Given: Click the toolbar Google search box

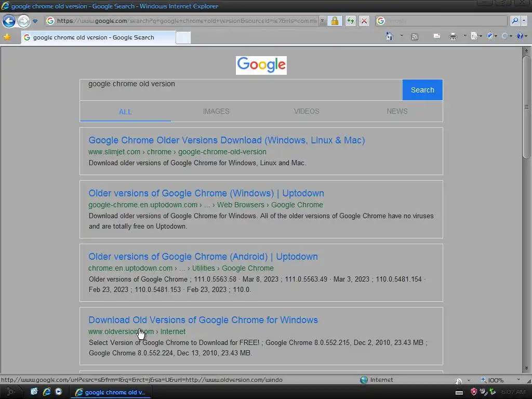Looking at the screenshot, I should tap(441, 21).
